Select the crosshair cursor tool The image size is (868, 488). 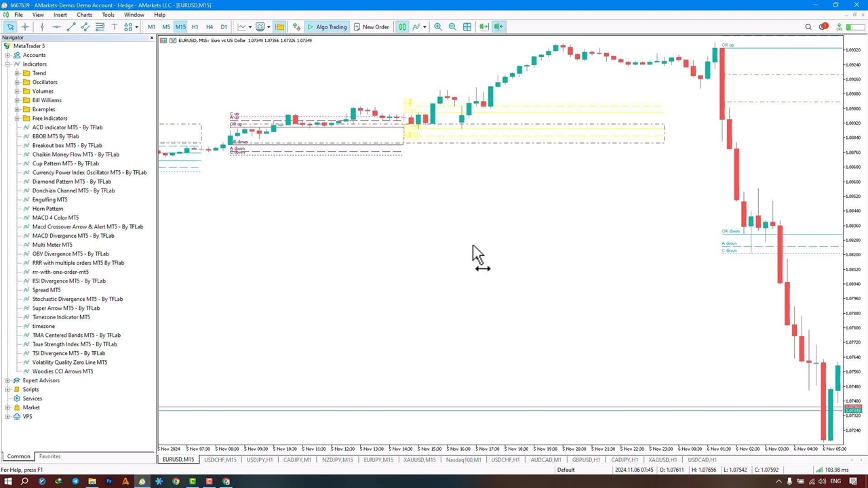click(25, 27)
